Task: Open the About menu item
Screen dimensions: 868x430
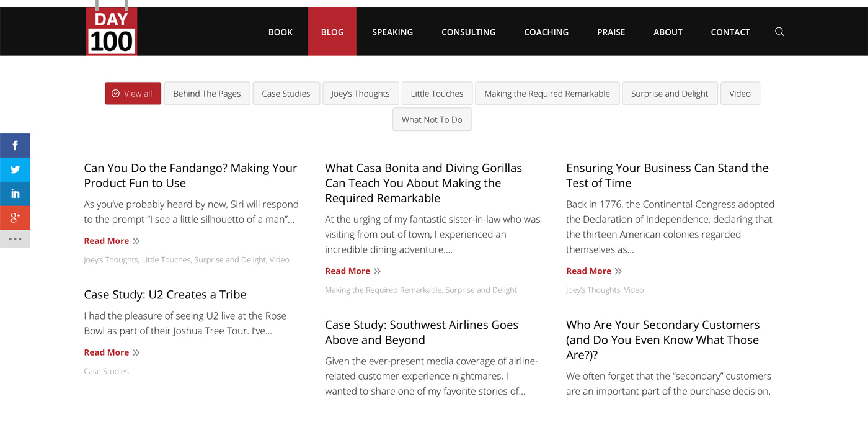Action: point(668,32)
